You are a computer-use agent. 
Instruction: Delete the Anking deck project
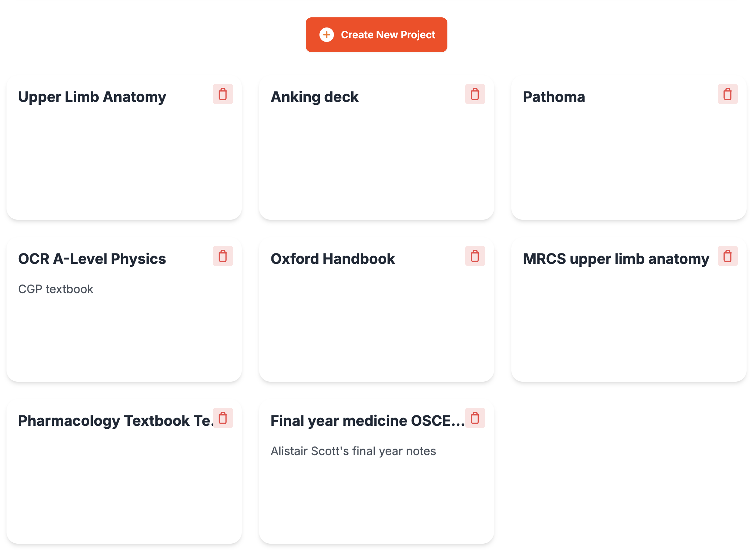(475, 94)
